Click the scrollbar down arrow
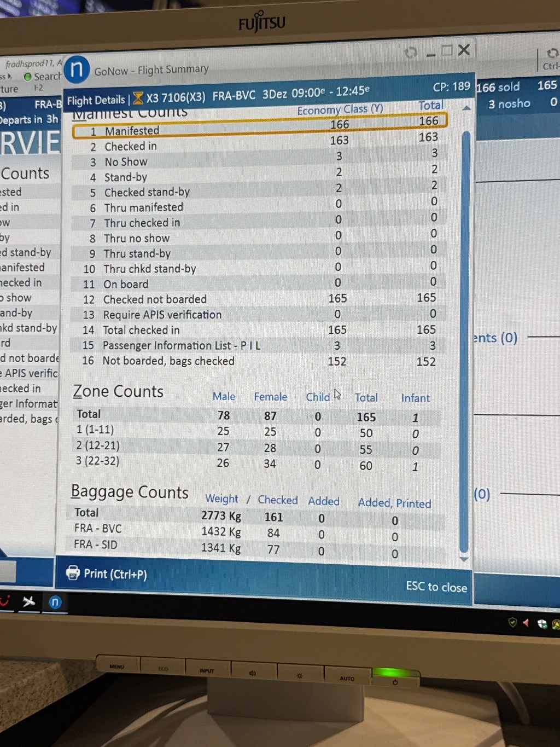The width and height of the screenshot is (560, 747). click(464, 559)
